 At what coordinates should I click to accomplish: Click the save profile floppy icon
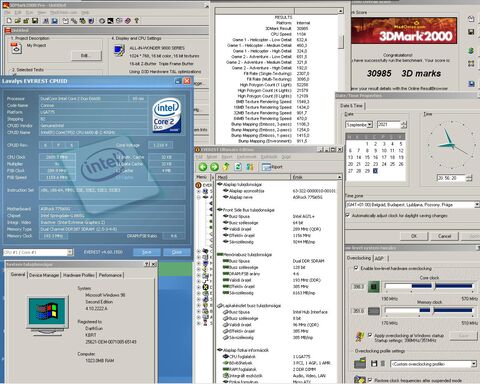pos(374,364)
